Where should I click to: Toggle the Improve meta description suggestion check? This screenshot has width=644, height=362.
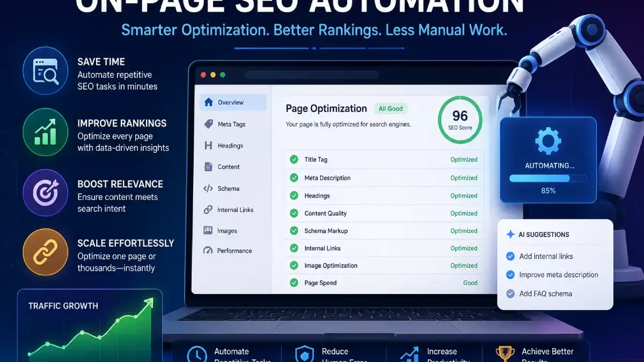pyautogui.click(x=510, y=275)
